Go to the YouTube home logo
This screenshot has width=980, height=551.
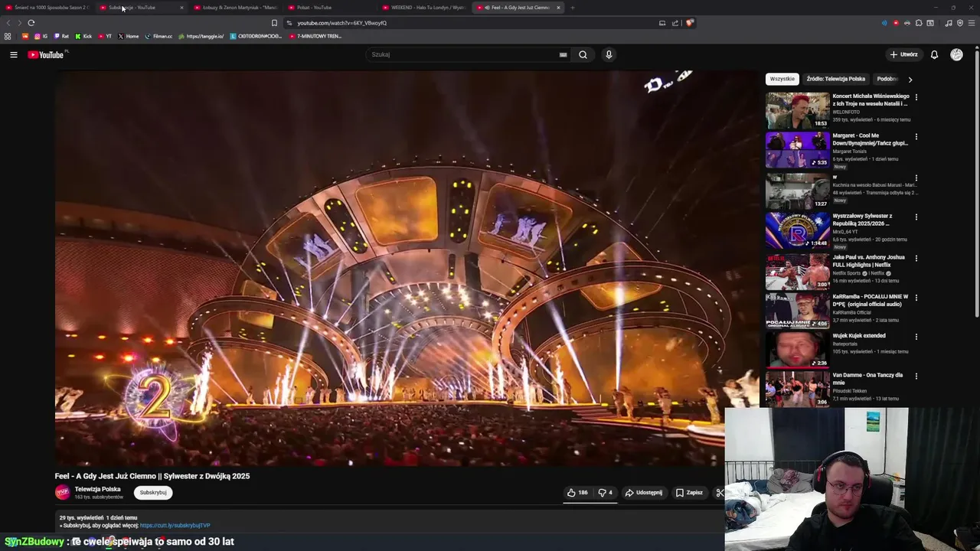[x=46, y=54]
